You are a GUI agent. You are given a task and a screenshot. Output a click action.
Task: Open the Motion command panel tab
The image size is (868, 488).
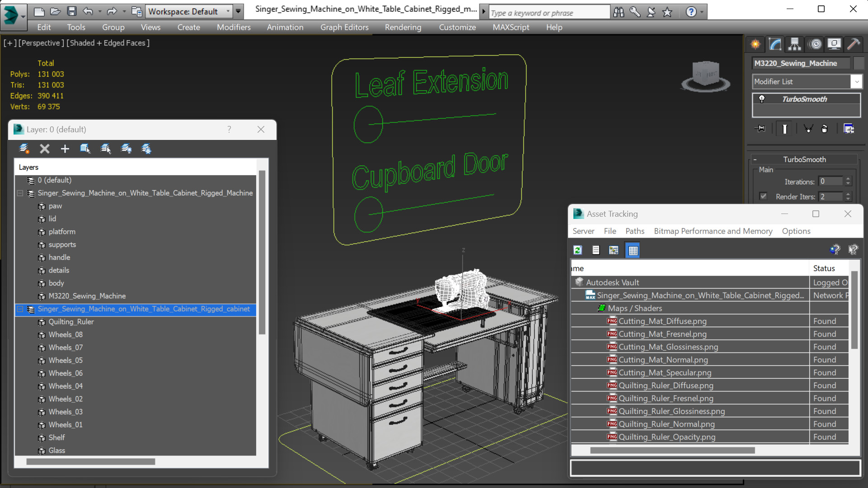click(x=816, y=44)
